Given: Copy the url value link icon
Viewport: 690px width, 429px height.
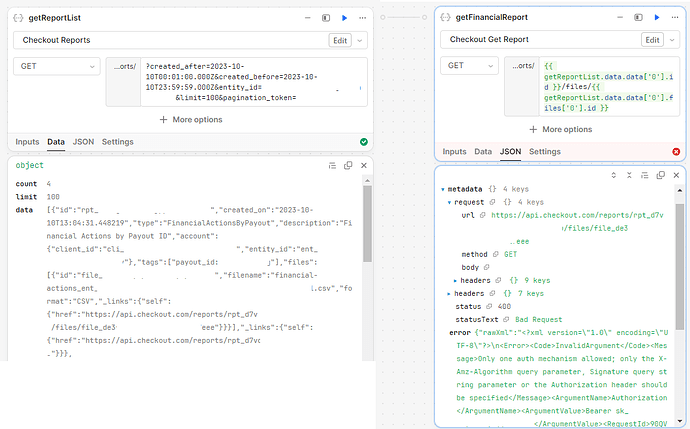Looking at the screenshot, I should tap(482, 215).
